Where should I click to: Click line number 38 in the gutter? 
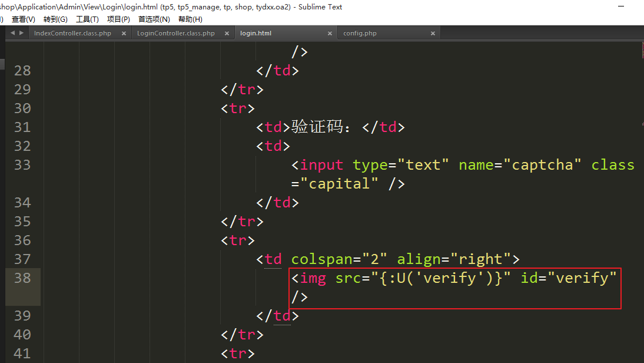[22, 278]
